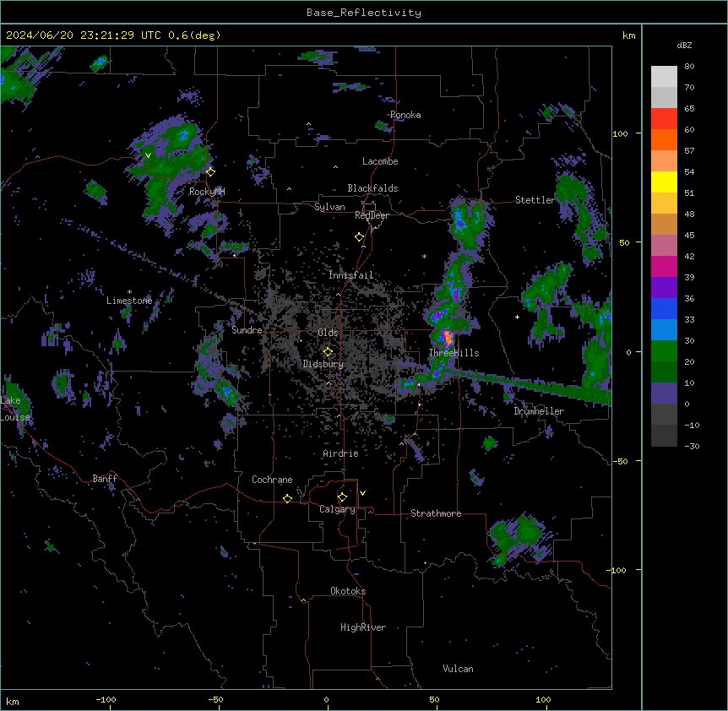728x711 pixels.
Task: Click the Okotoks label
Action: tap(348, 591)
